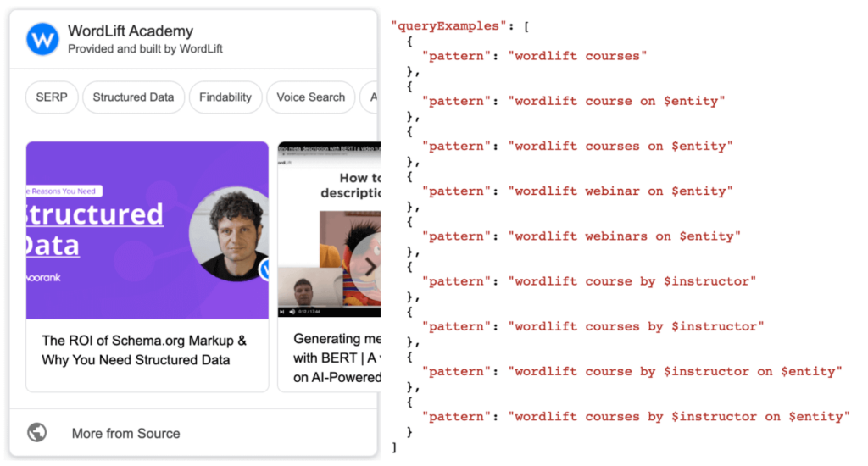This screenshot has height=466, width=868.
Task: Open the Generating meta description BERT card title
Action: (337, 358)
